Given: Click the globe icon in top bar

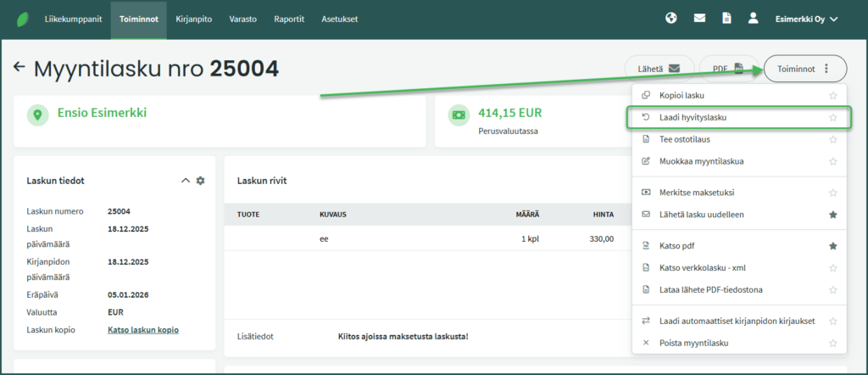Looking at the screenshot, I should click(x=671, y=18).
